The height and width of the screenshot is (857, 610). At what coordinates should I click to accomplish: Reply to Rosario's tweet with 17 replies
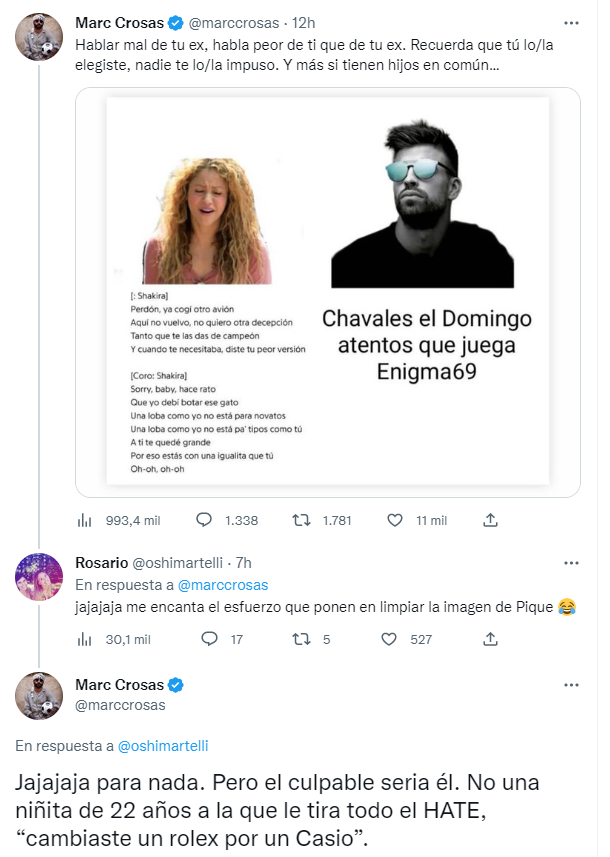209,639
